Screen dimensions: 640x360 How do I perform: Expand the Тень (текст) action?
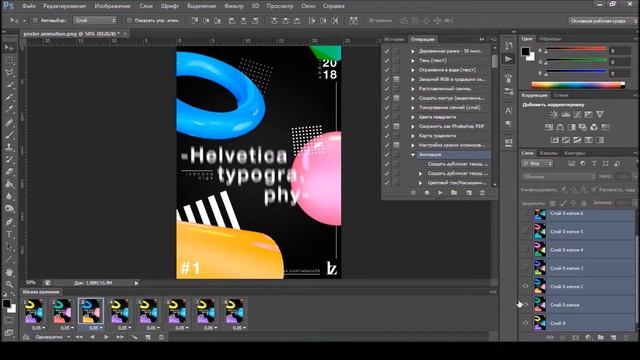pos(413,60)
